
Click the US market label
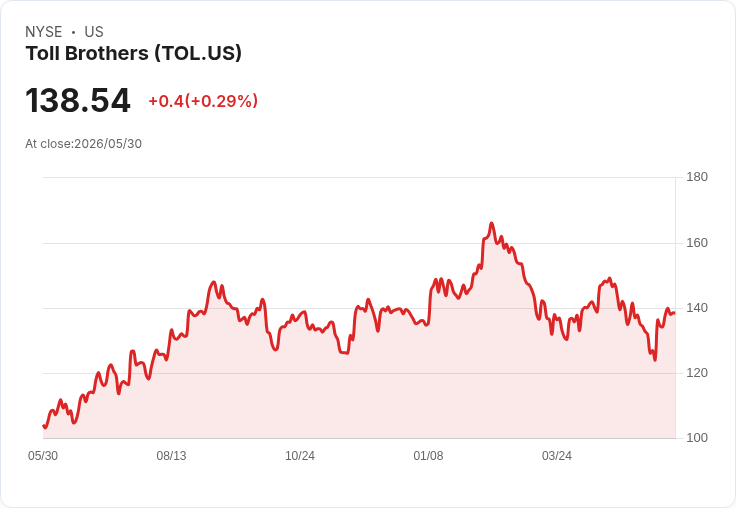pos(94,32)
